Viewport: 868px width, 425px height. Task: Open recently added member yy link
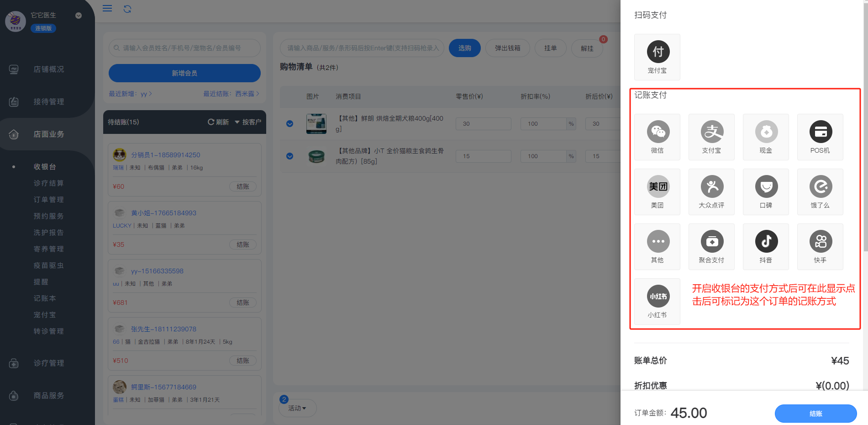(147, 94)
